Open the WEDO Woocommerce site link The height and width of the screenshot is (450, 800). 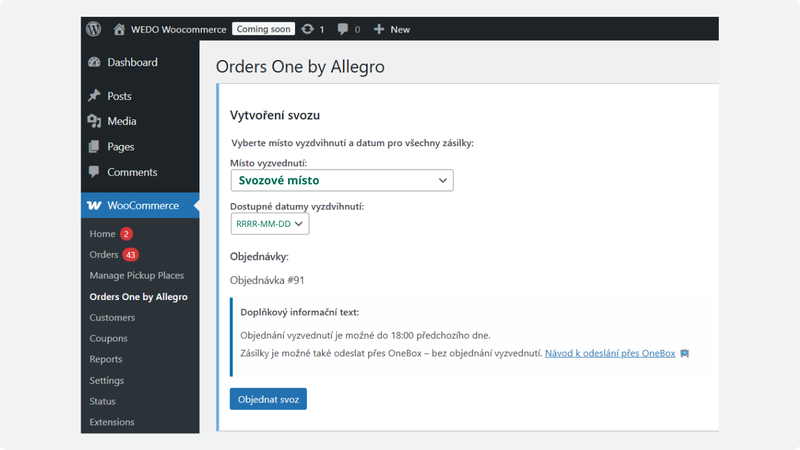pos(178,30)
